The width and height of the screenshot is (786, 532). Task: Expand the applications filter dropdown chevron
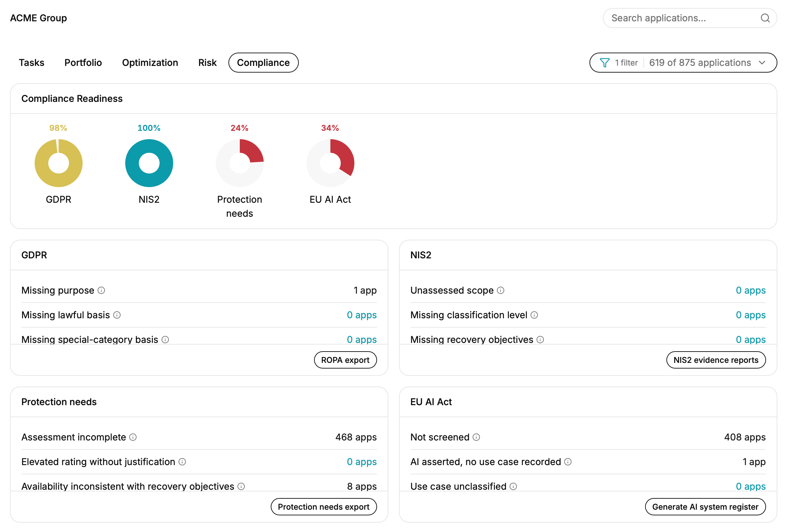coord(762,63)
